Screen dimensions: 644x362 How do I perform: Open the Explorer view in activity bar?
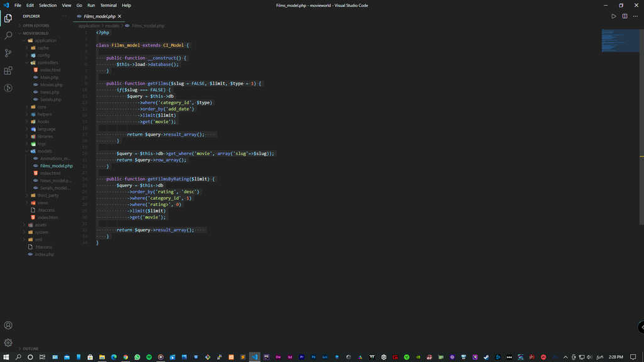(8, 18)
